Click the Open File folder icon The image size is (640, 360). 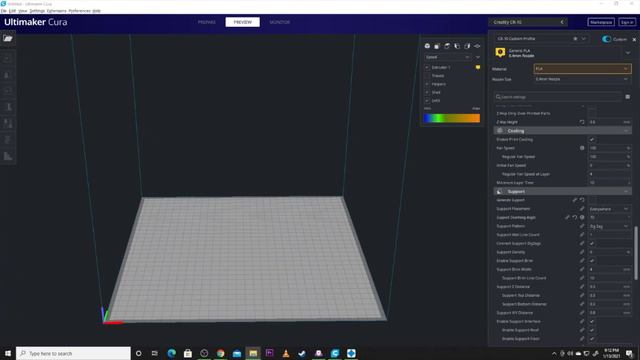point(8,38)
